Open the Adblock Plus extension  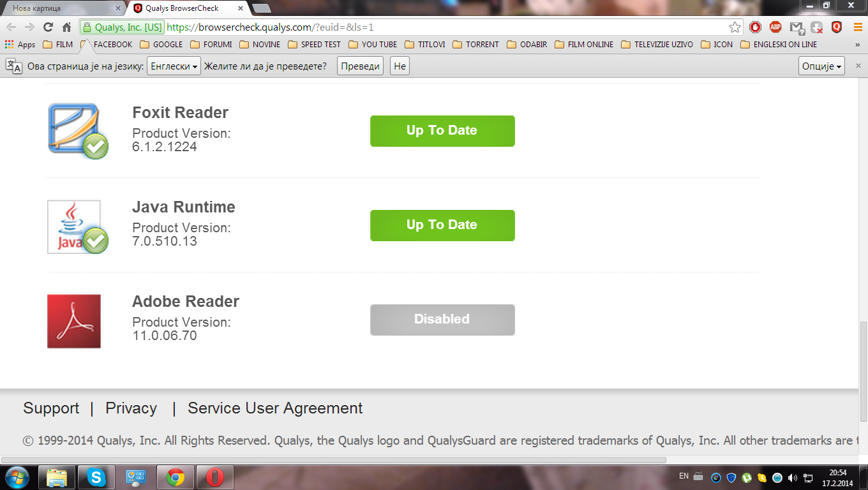(775, 27)
